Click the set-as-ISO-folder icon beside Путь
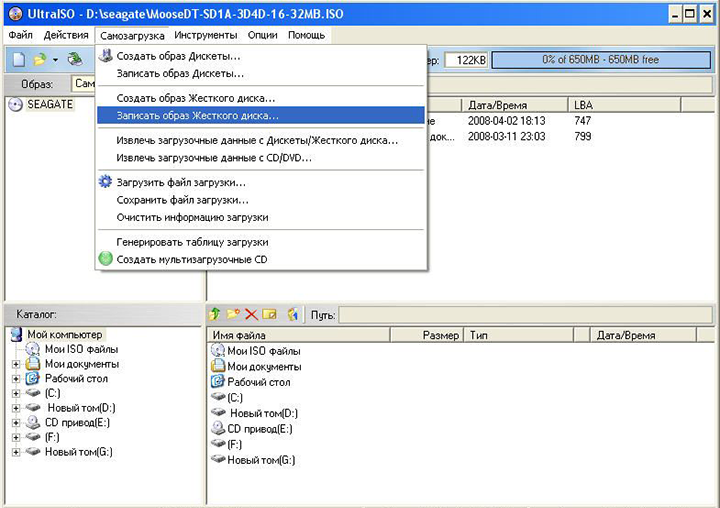This screenshot has height=508, width=720. [293, 314]
